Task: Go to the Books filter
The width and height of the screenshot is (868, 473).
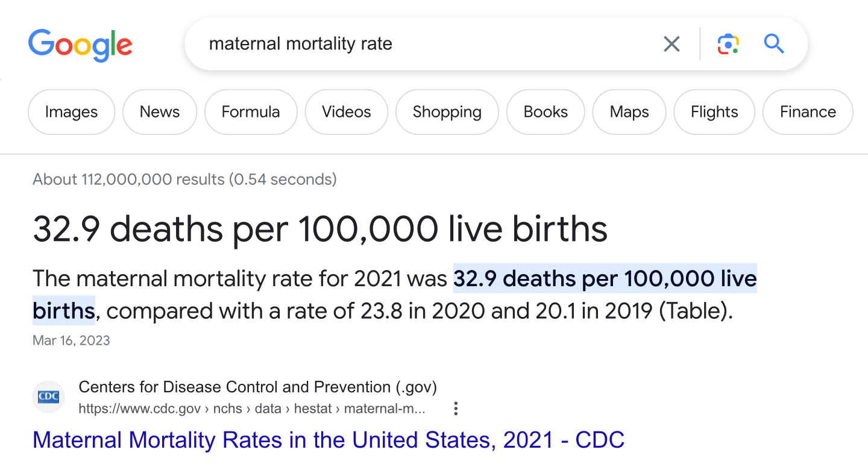Action: pyautogui.click(x=546, y=112)
